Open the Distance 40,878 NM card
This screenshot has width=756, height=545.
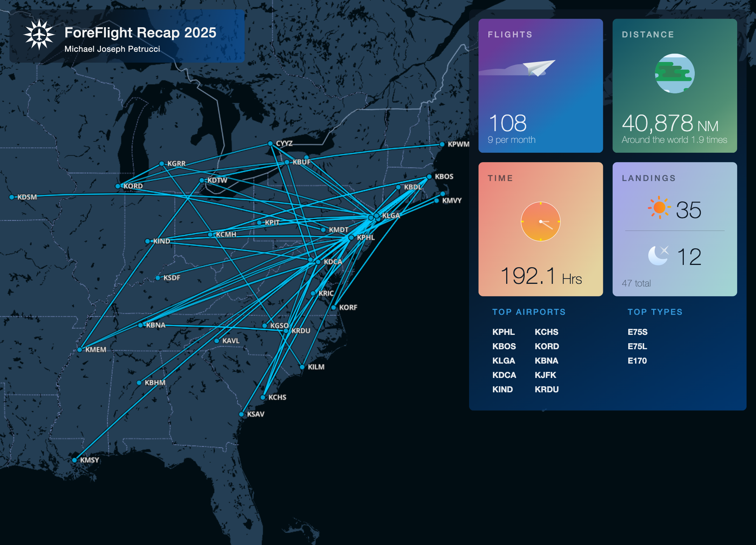point(674,86)
